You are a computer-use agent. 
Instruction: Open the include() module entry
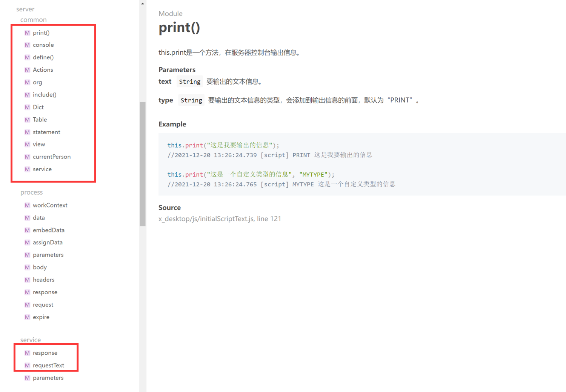[45, 95]
